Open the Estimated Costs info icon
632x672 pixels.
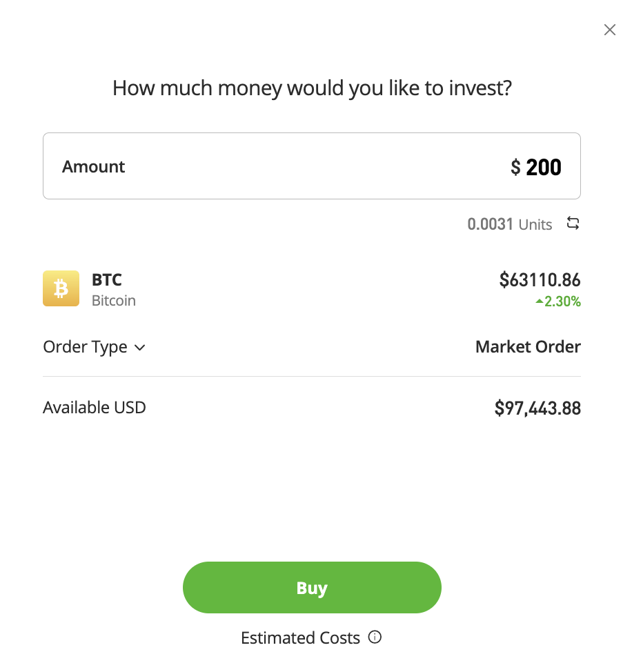[375, 638]
